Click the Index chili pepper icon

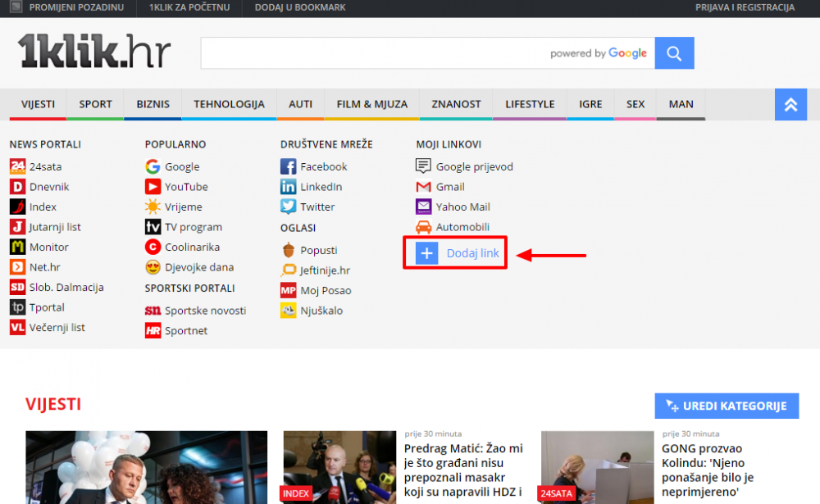[x=17, y=207]
